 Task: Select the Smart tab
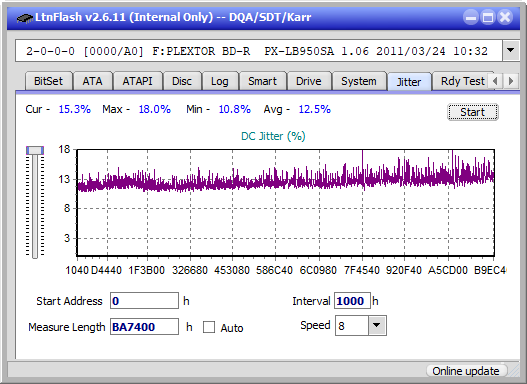point(262,81)
